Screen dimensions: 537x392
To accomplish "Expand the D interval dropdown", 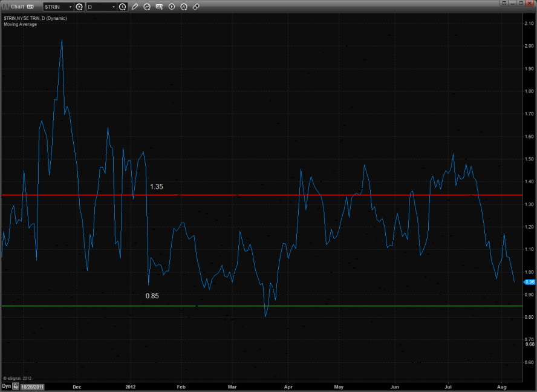I will [x=102, y=7].
